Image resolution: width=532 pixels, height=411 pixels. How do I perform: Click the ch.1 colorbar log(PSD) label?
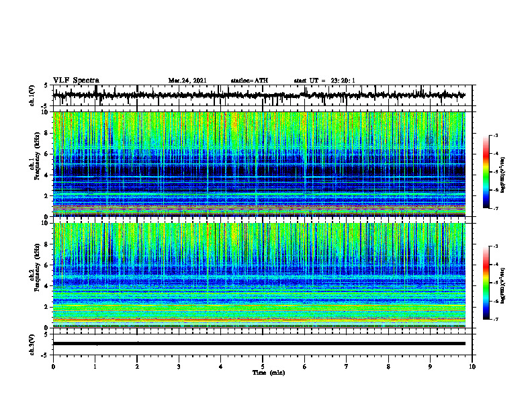coord(502,175)
